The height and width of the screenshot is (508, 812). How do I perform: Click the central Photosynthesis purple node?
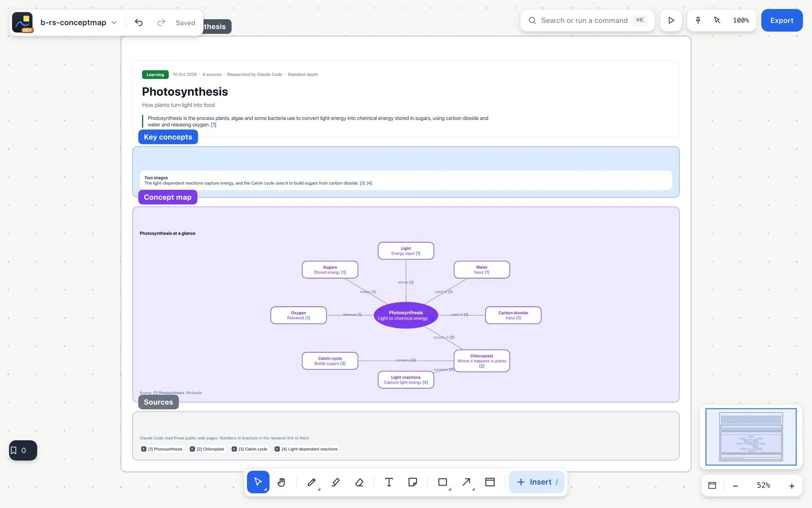point(406,315)
